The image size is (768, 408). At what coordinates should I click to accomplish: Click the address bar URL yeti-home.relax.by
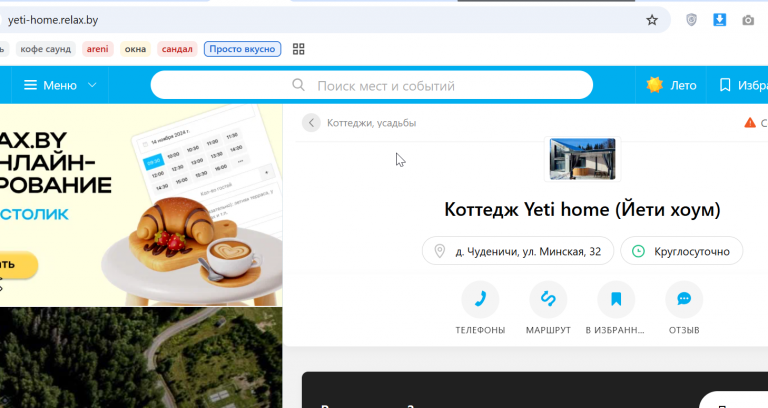53,20
